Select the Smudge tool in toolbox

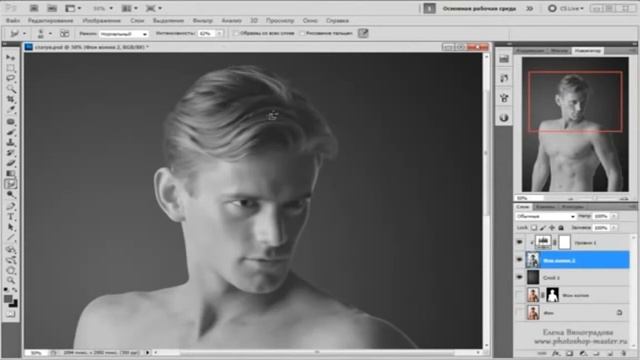point(11,184)
